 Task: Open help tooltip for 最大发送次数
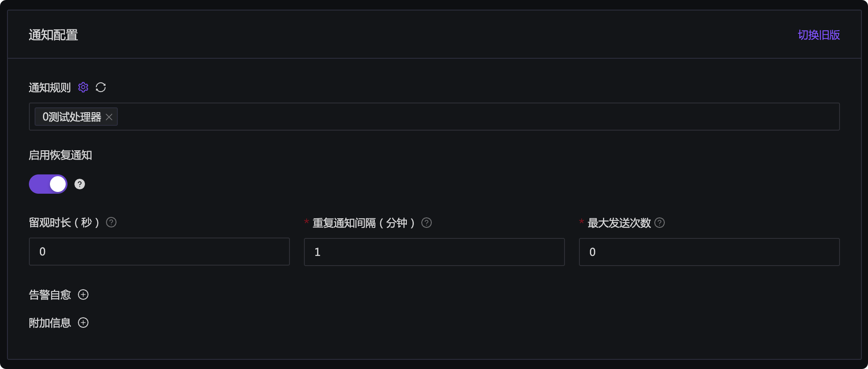[x=660, y=223]
